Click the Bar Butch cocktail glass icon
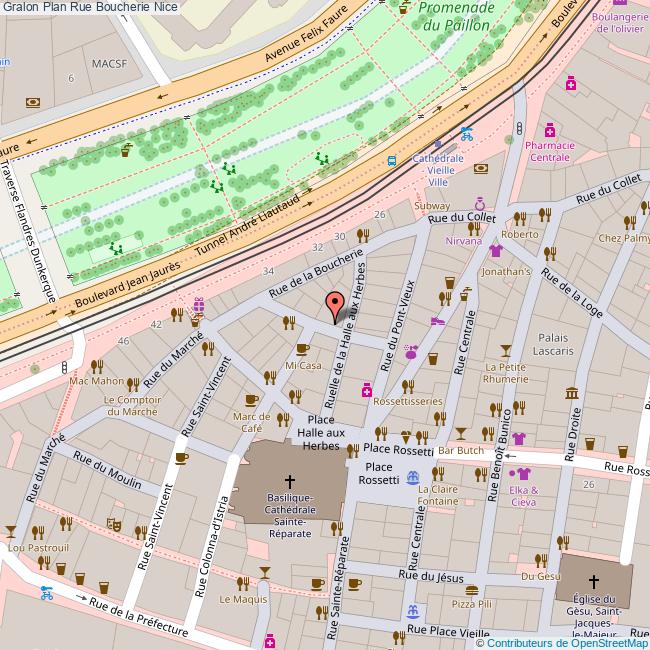 (460, 434)
